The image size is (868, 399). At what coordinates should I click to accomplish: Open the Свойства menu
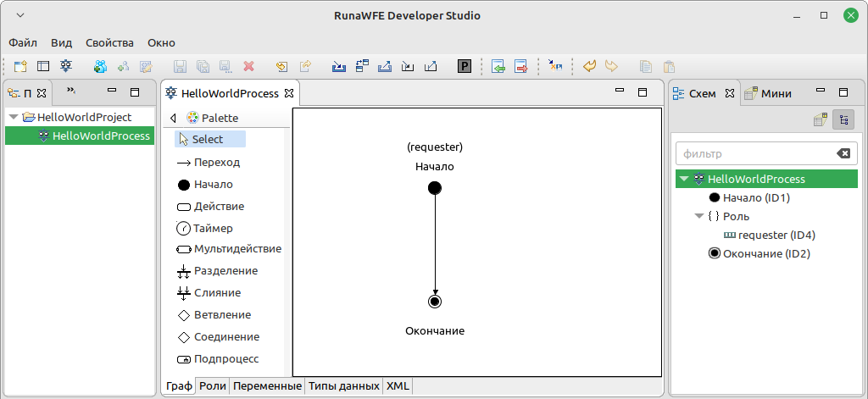109,42
